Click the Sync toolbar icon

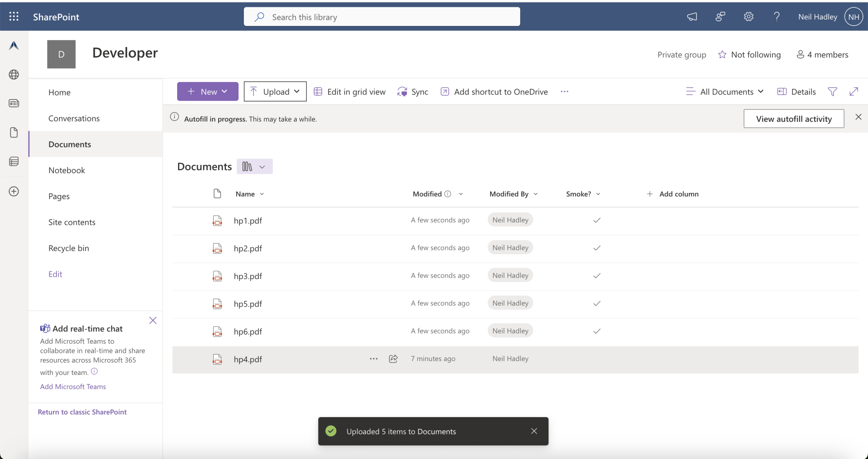tap(402, 92)
